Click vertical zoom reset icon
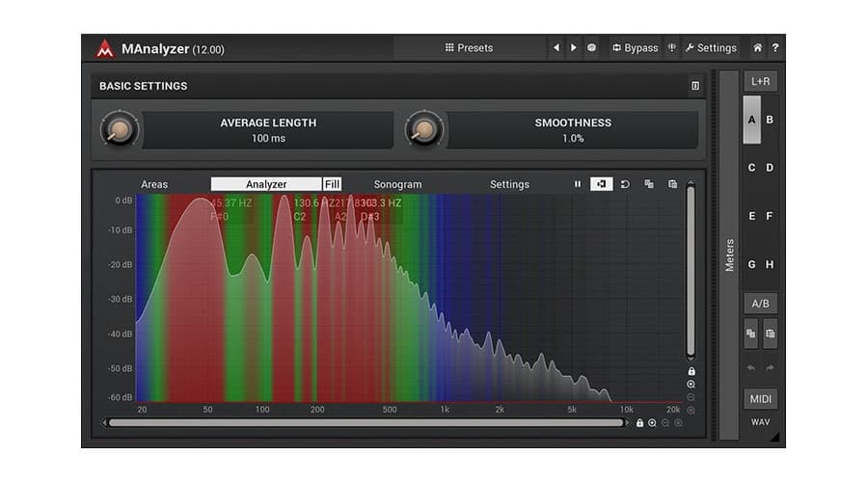The image size is (868, 482). (x=691, y=411)
